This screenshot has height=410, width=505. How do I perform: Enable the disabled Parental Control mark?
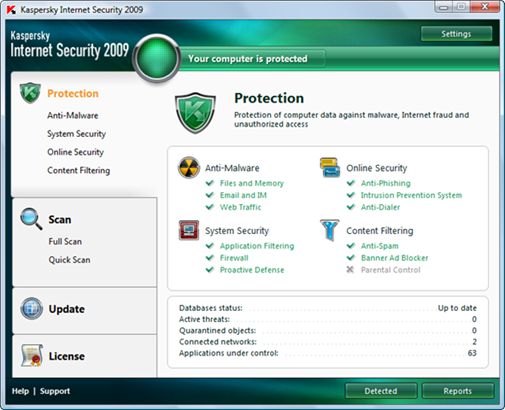pos(350,269)
